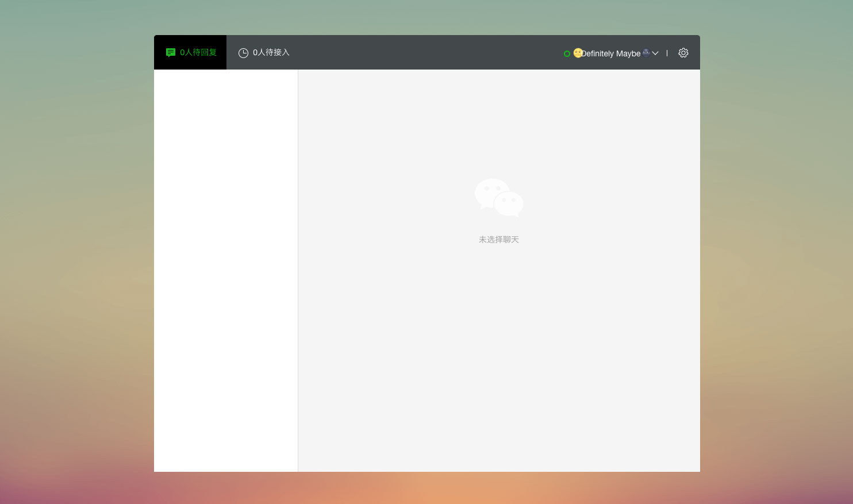This screenshot has height=504, width=853.
Task: Click the 未选择聊天 placeholder text
Action: click(499, 240)
